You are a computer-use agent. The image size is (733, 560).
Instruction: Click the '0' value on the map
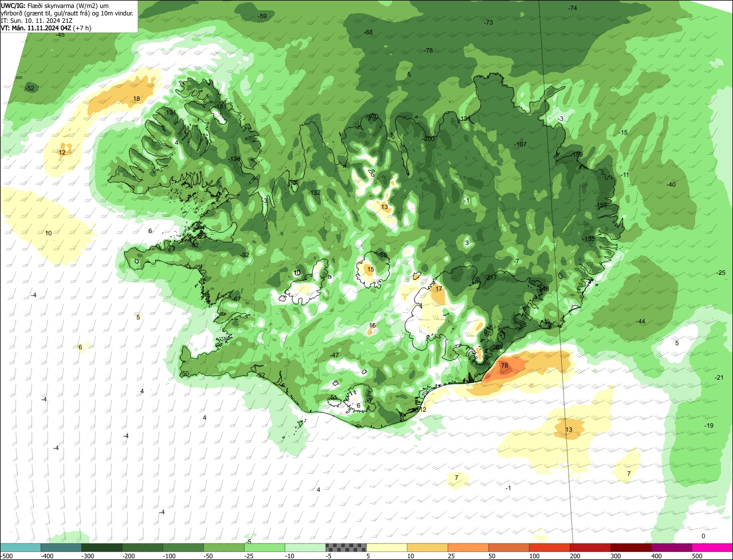(x=703, y=537)
